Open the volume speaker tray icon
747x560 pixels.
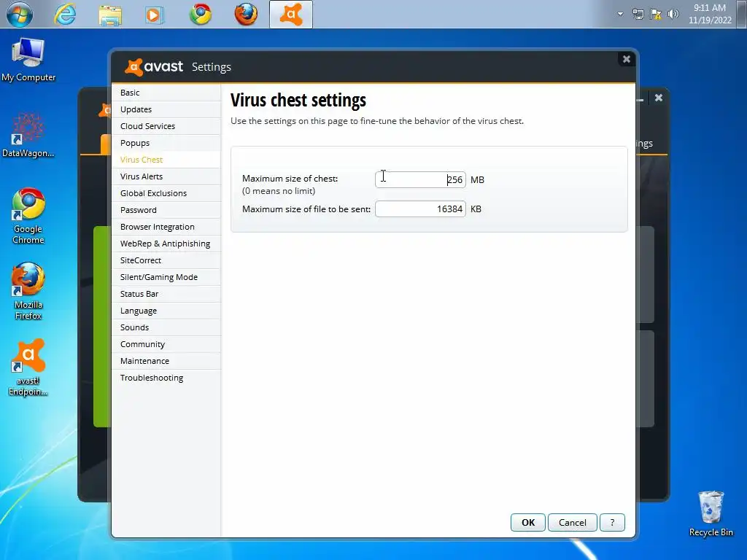point(673,14)
